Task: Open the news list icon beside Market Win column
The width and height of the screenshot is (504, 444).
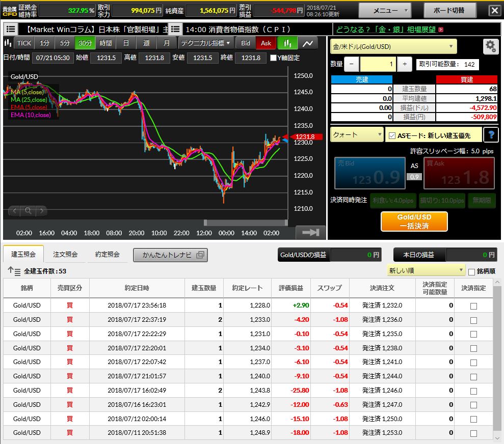Action: click(11, 29)
